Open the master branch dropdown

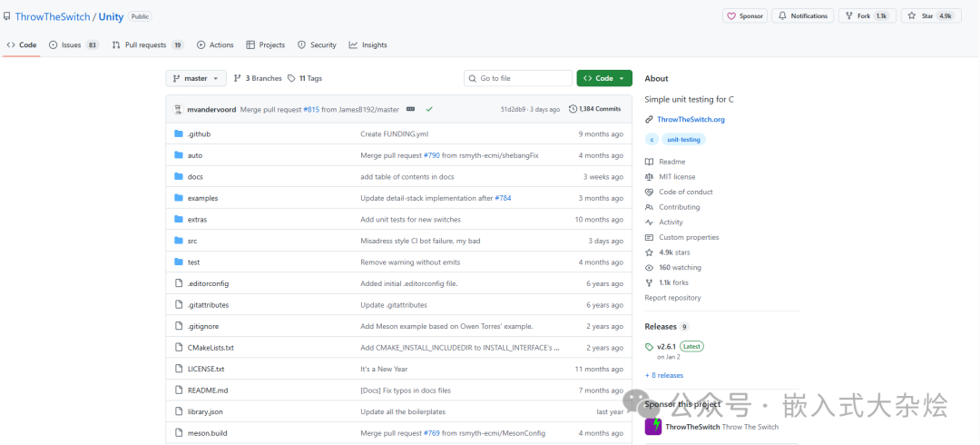196,78
